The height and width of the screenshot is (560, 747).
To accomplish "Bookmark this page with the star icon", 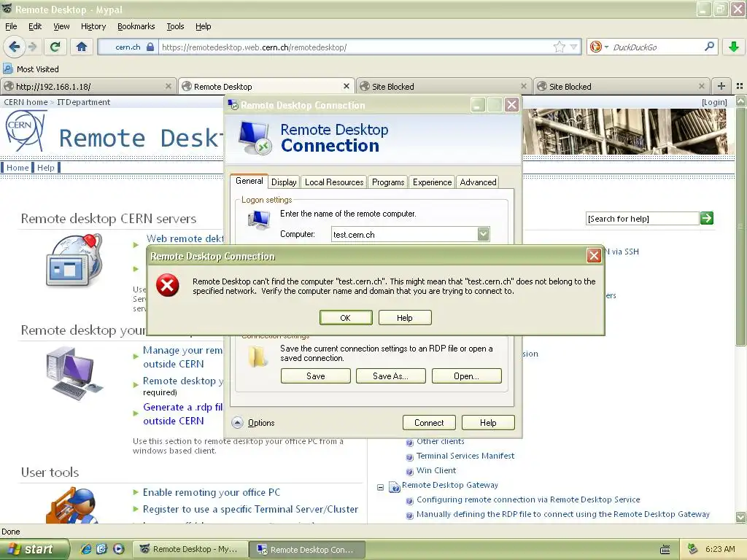I will (x=560, y=47).
